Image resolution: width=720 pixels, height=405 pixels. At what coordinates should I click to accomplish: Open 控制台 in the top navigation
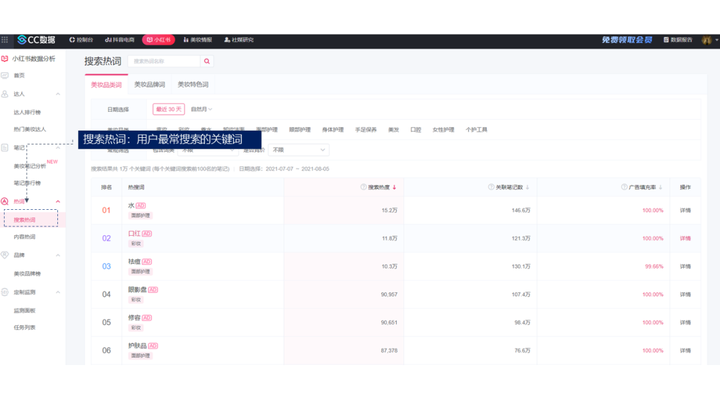pyautogui.click(x=81, y=40)
